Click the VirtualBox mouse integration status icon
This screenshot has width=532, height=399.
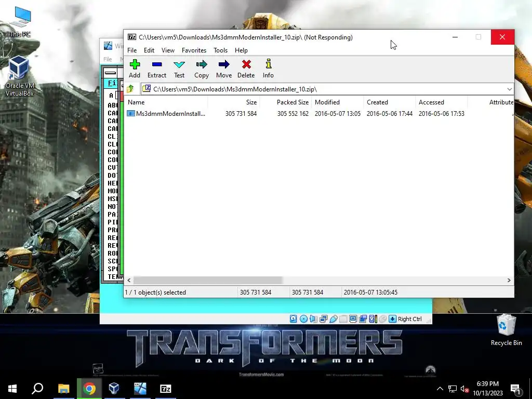(383, 319)
